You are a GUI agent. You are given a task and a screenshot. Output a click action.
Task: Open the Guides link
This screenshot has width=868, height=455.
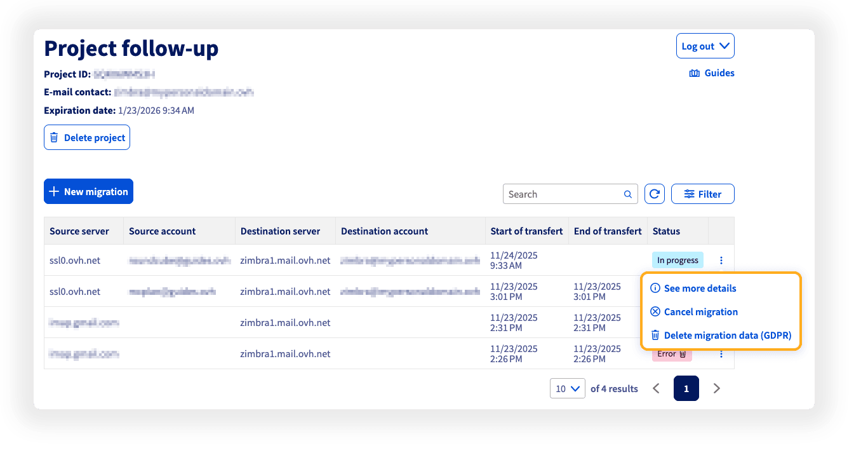[712, 73]
